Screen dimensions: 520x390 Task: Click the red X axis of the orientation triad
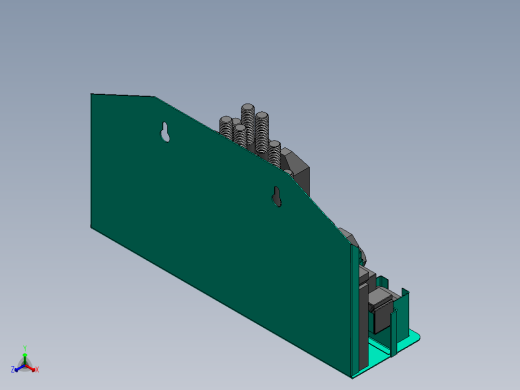pos(32,368)
